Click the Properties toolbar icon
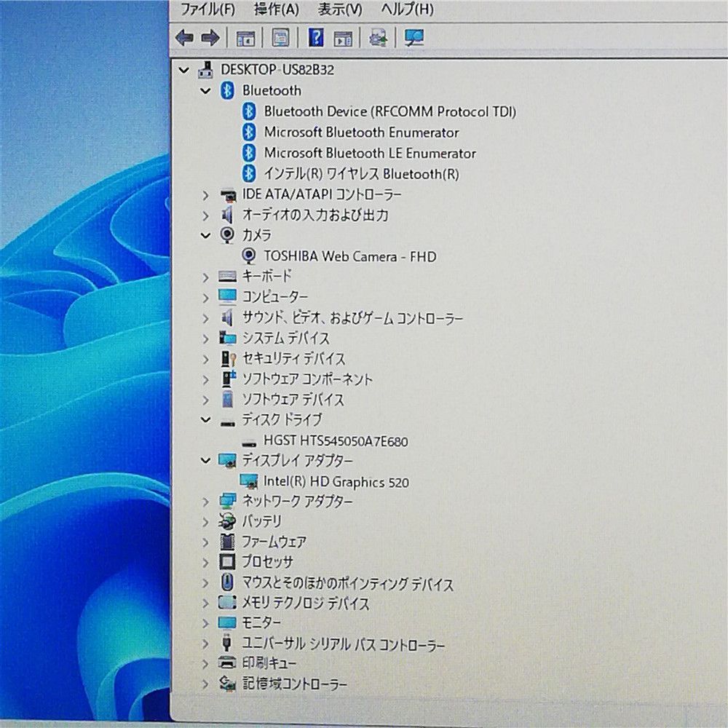 tap(280, 38)
